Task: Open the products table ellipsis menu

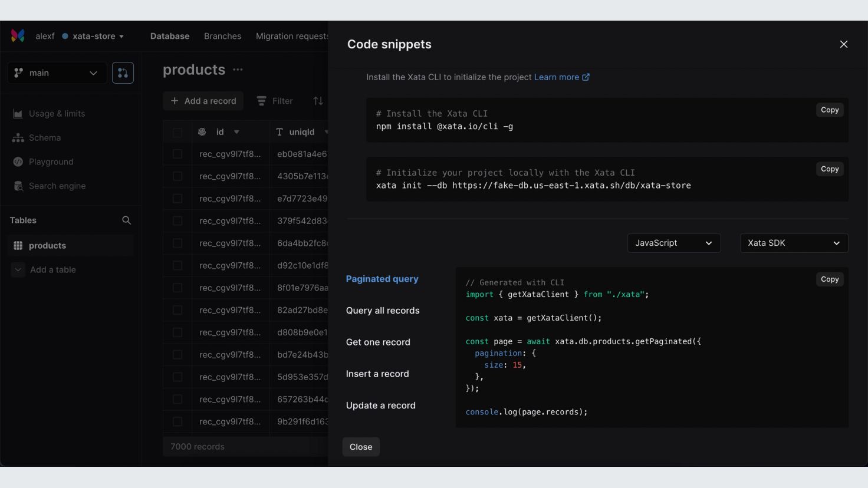Action: [x=238, y=70]
